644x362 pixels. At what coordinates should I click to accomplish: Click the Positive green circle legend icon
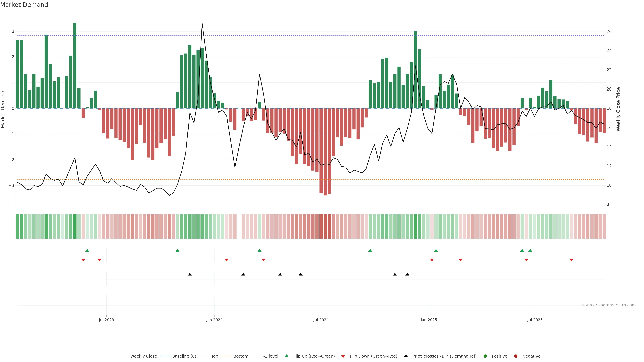click(485, 356)
